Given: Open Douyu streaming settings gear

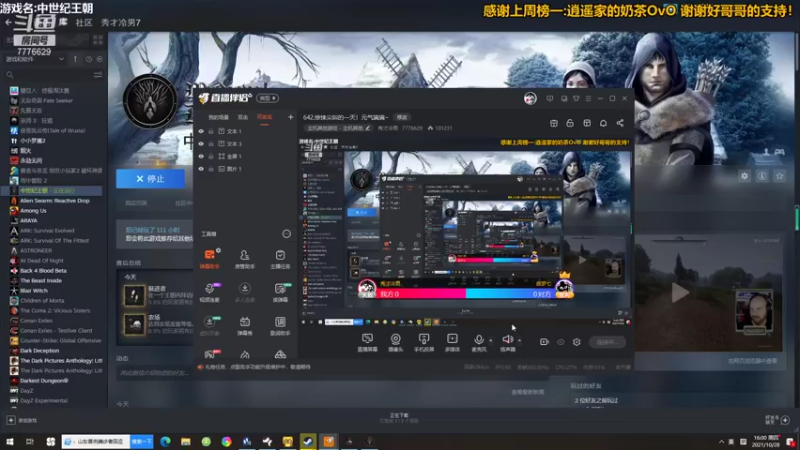Looking at the screenshot, I should (x=577, y=342).
